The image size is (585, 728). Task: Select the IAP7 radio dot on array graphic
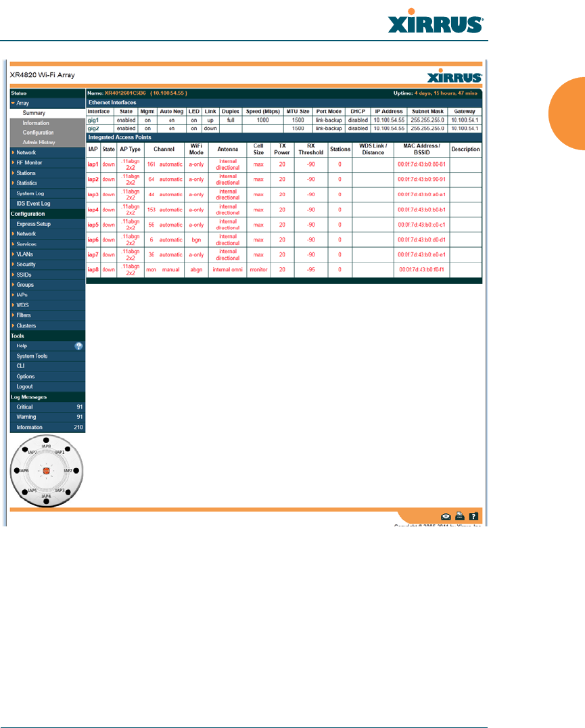[x=24, y=449]
